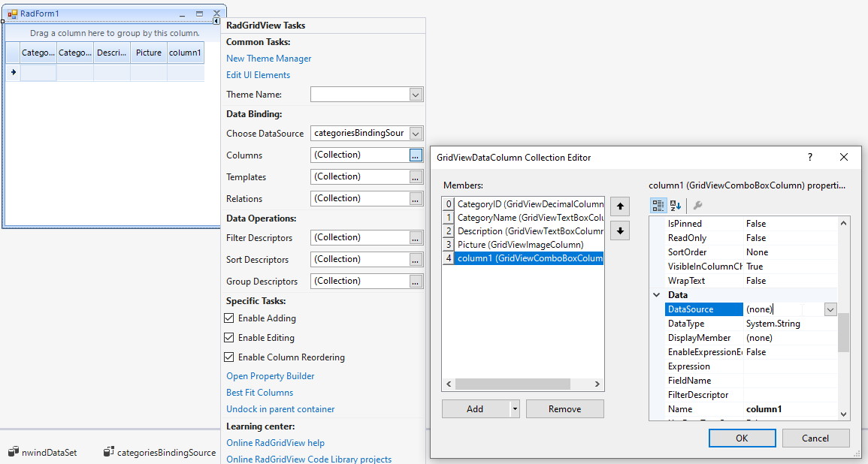Click Descri... column header in grid
Screen dimensions: 868x464
tap(112, 53)
